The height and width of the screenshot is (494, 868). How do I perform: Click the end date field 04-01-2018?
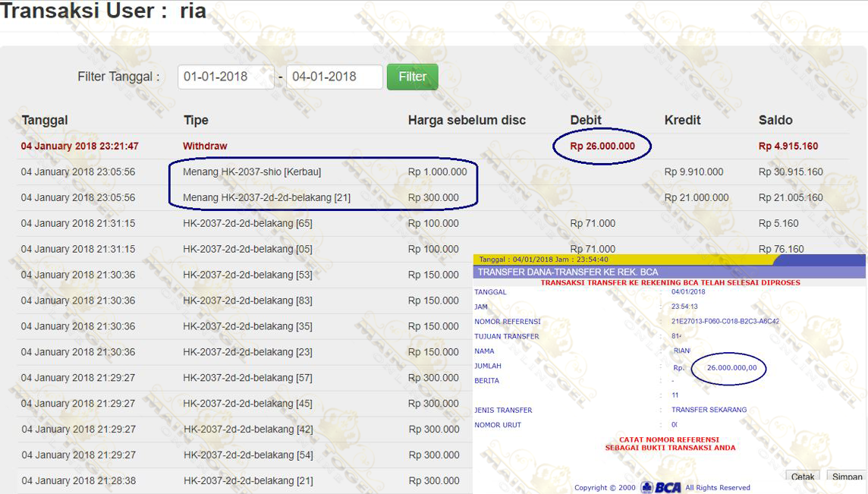(334, 77)
